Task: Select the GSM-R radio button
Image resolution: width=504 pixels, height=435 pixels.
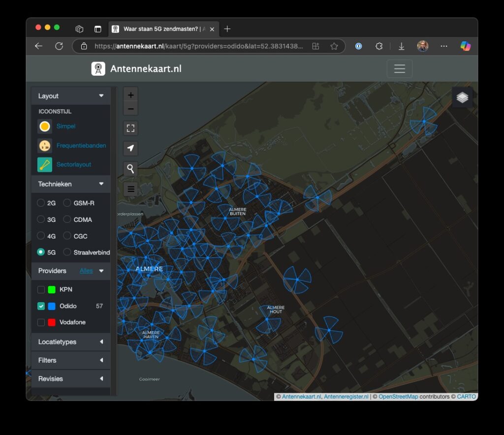Action: pyautogui.click(x=67, y=203)
